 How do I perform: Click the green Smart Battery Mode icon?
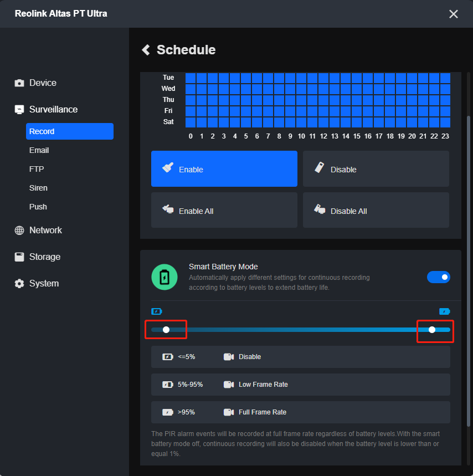pyautogui.click(x=164, y=277)
